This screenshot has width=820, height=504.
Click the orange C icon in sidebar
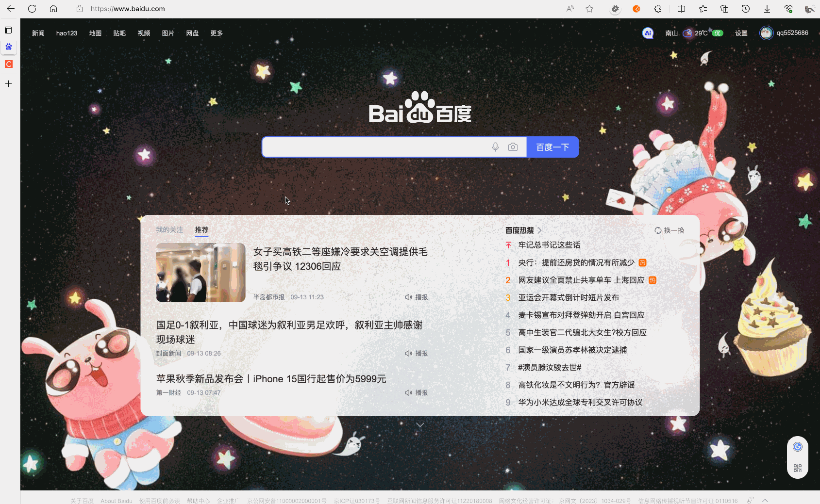click(x=8, y=64)
